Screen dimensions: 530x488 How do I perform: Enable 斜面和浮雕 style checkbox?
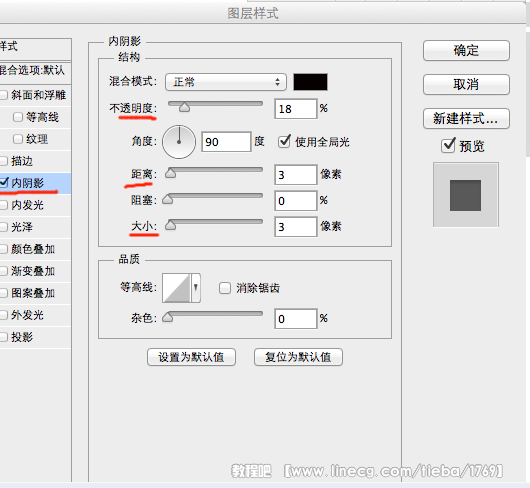[3, 95]
